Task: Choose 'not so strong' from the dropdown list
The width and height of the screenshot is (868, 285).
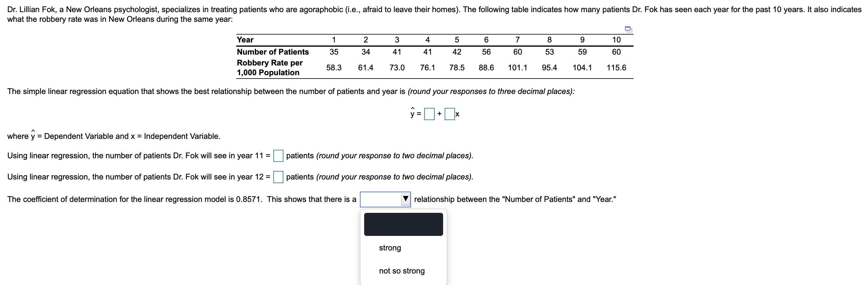Action: point(402,271)
